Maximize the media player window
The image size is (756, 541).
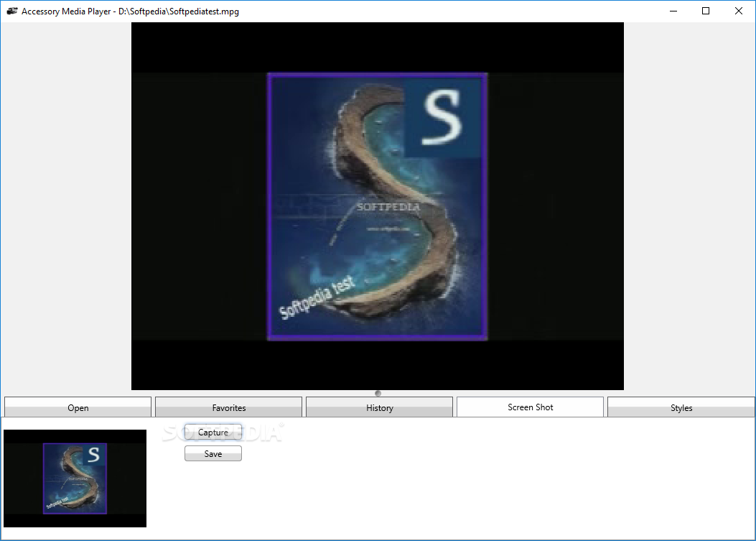[x=706, y=11]
